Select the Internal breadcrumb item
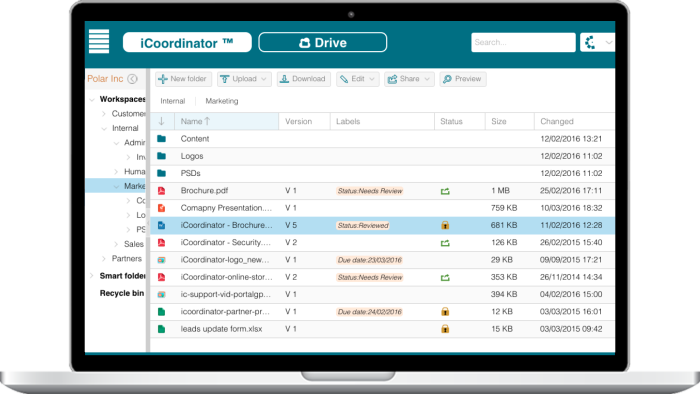This screenshot has width=700, height=394. pos(172,101)
